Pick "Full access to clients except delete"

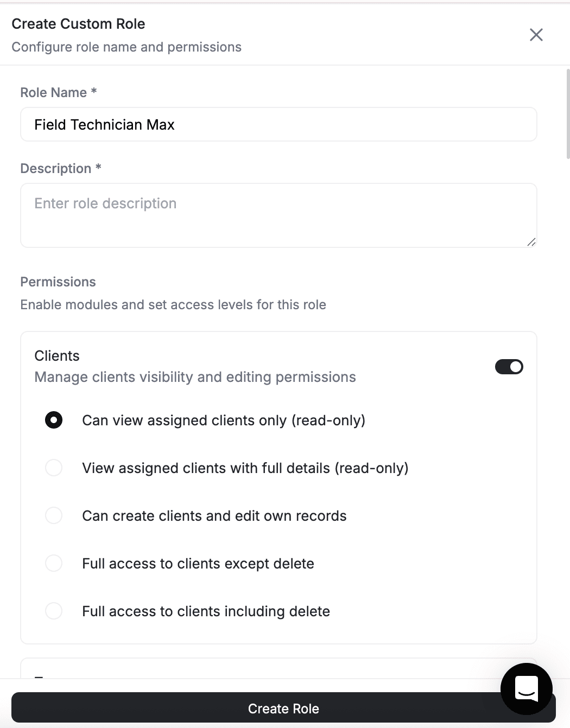tap(54, 563)
